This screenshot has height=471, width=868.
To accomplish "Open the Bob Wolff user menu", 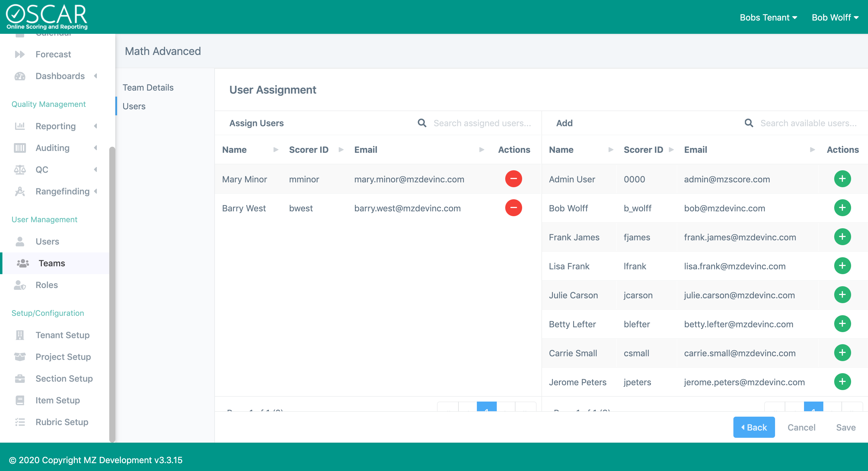I will pos(834,18).
